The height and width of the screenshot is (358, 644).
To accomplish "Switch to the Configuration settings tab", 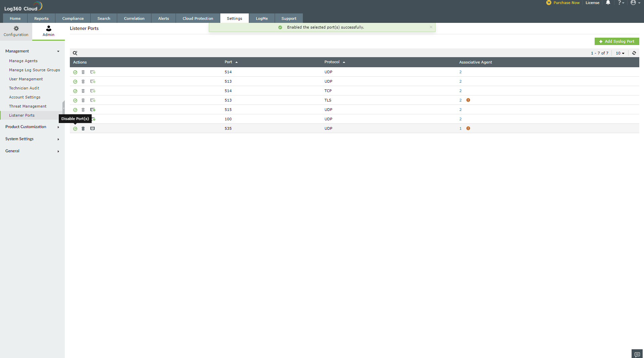I will click(16, 31).
